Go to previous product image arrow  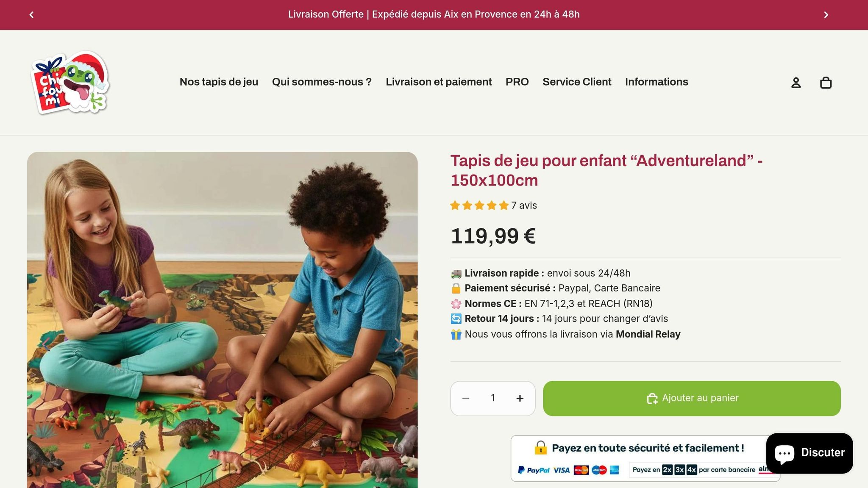pos(46,345)
